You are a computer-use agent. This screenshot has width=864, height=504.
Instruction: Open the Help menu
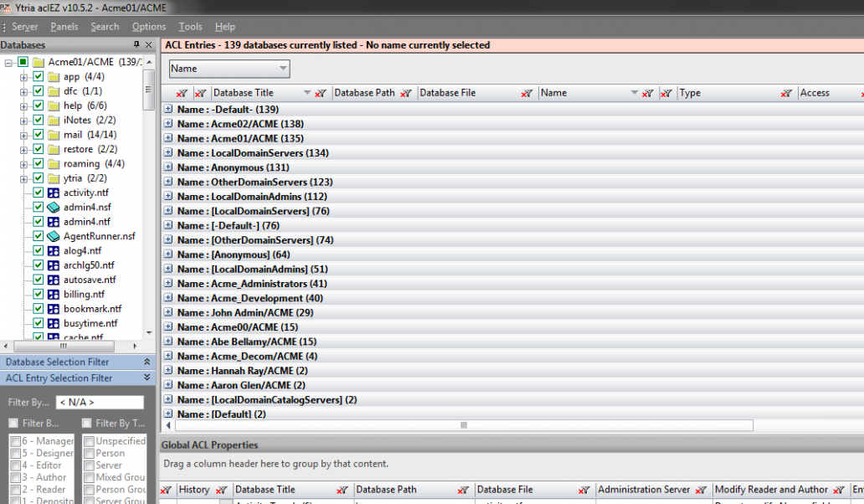(x=225, y=27)
